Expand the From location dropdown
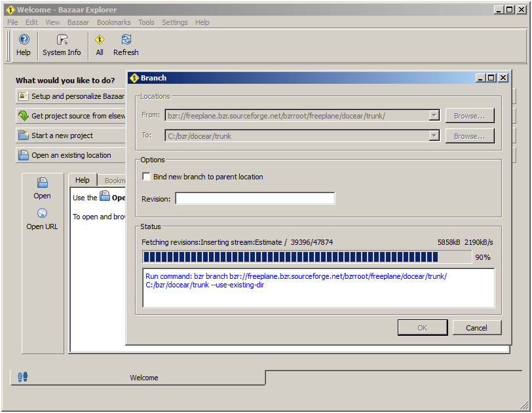The image size is (532, 413). pyautogui.click(x=434, y=116)
